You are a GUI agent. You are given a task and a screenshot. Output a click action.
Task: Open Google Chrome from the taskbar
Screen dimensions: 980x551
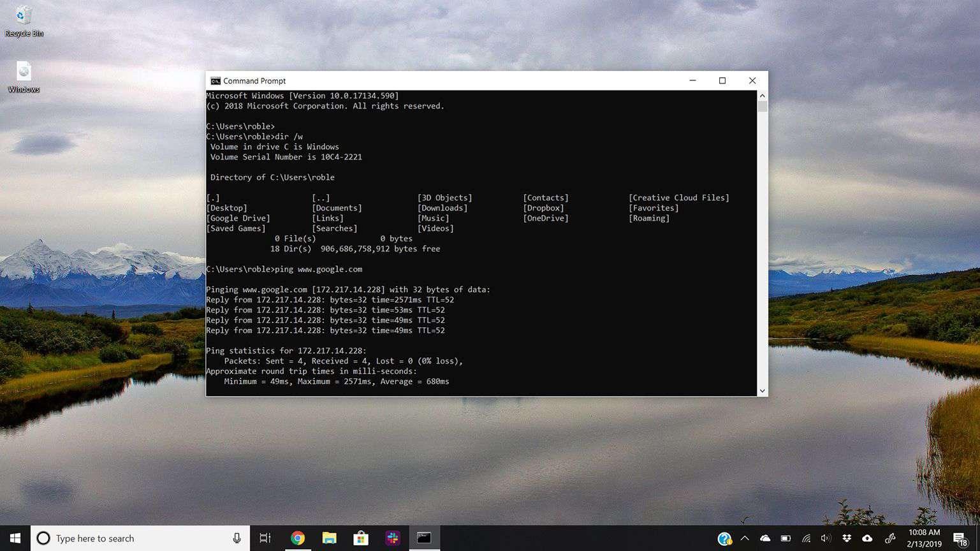point(297,538)
